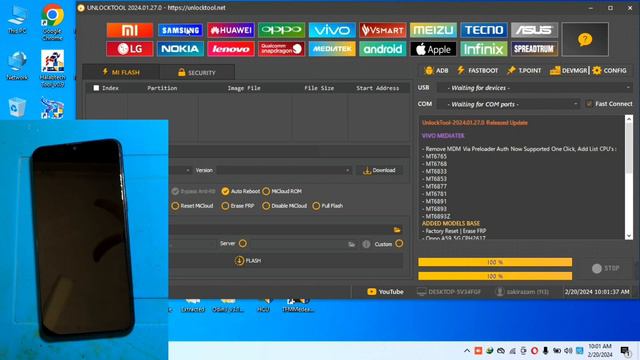Enable the Erase FRP option
Viewport: 640px width, 360px height.
225,206
